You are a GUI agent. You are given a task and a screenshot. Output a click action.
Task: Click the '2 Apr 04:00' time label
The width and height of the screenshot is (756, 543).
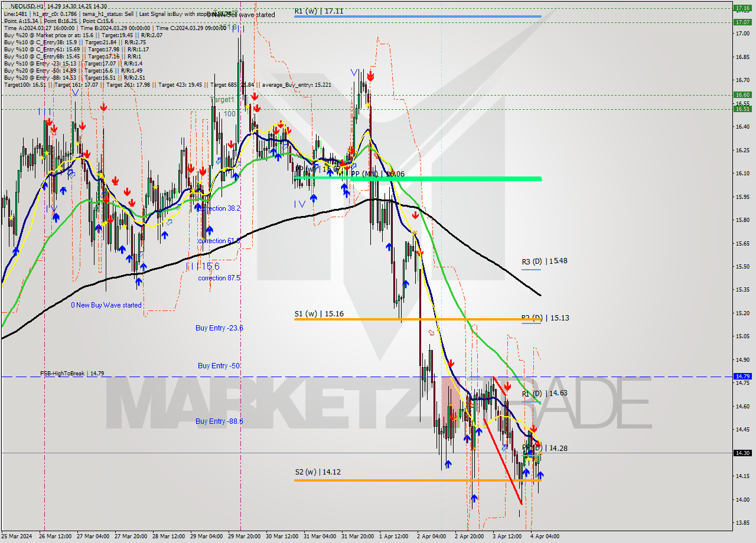(432, 537)
